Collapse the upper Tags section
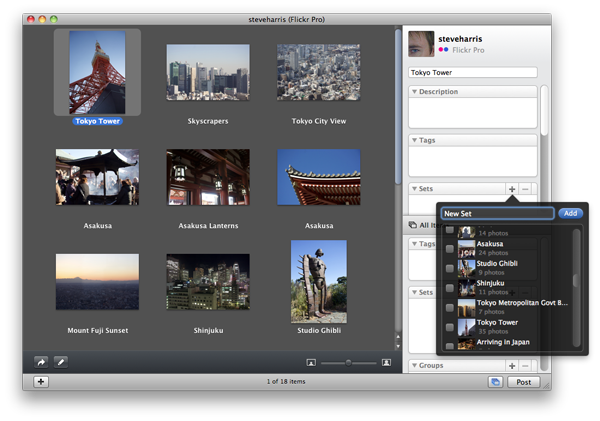Image resolution: width=600 pixels, height=421 pixels. [414, 140]
